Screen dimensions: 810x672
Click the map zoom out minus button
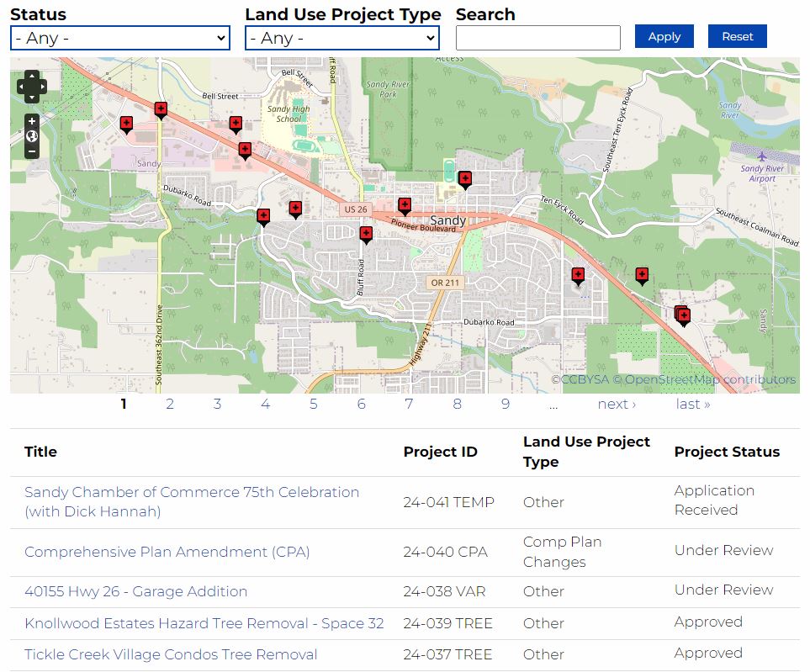pos(32,152)
